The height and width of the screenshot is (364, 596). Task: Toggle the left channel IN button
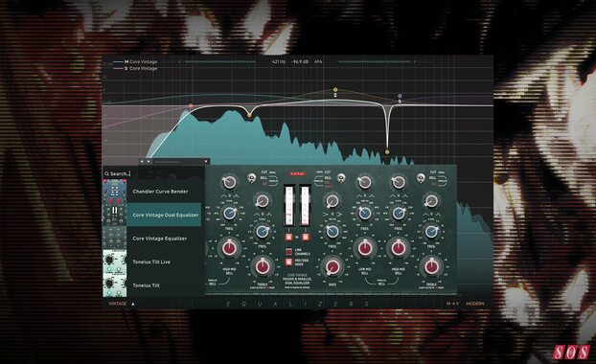coord(288,238)
